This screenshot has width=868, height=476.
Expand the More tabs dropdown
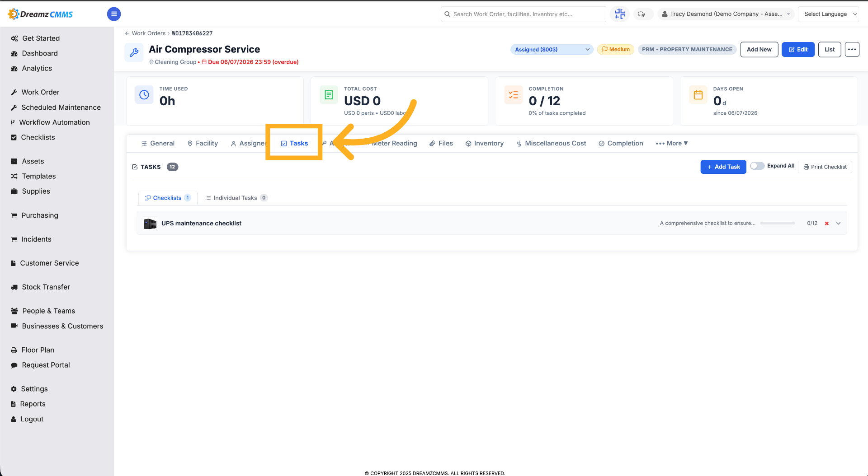[x=672, y=143]
